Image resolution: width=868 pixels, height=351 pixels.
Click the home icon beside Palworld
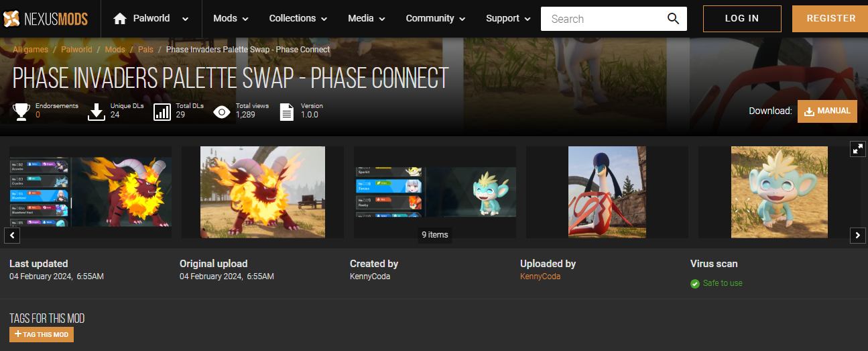point(120,19)
